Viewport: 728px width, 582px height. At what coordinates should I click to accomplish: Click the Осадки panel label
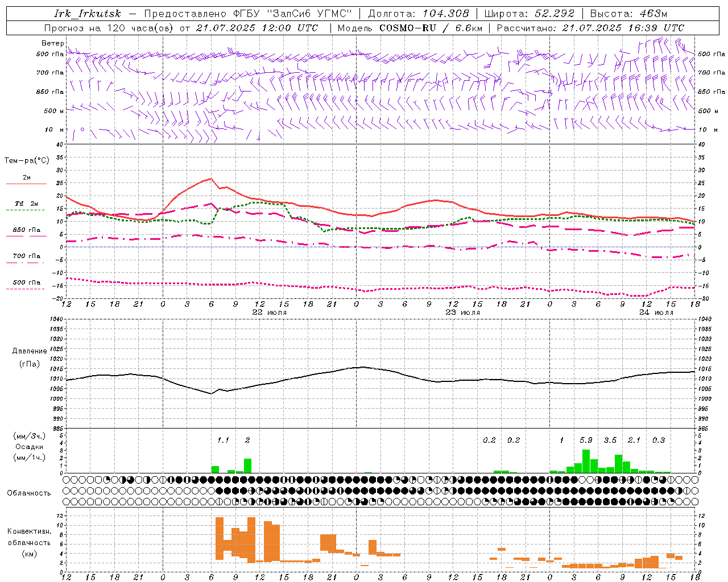coord(30,447)
